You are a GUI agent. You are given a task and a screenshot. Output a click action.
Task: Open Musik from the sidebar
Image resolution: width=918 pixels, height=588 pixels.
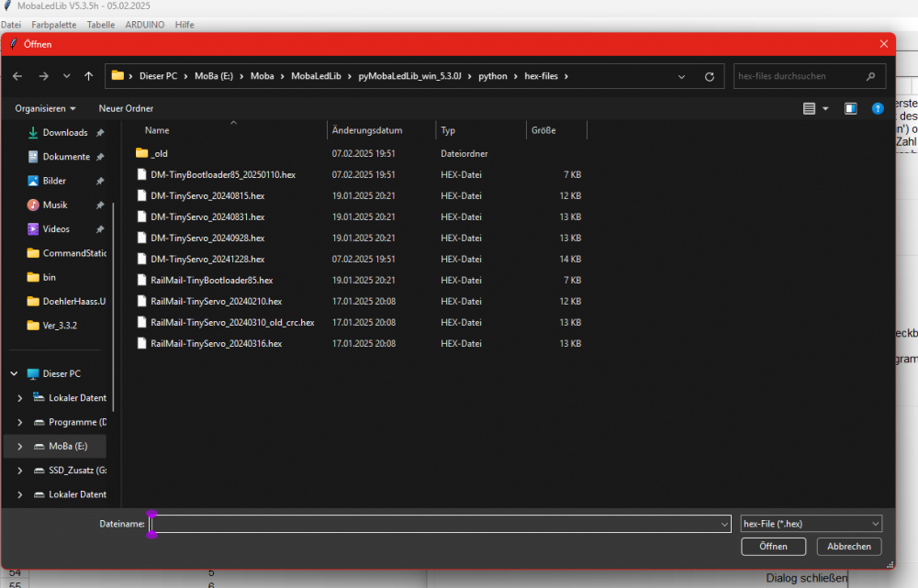click(x=55, y=205)
